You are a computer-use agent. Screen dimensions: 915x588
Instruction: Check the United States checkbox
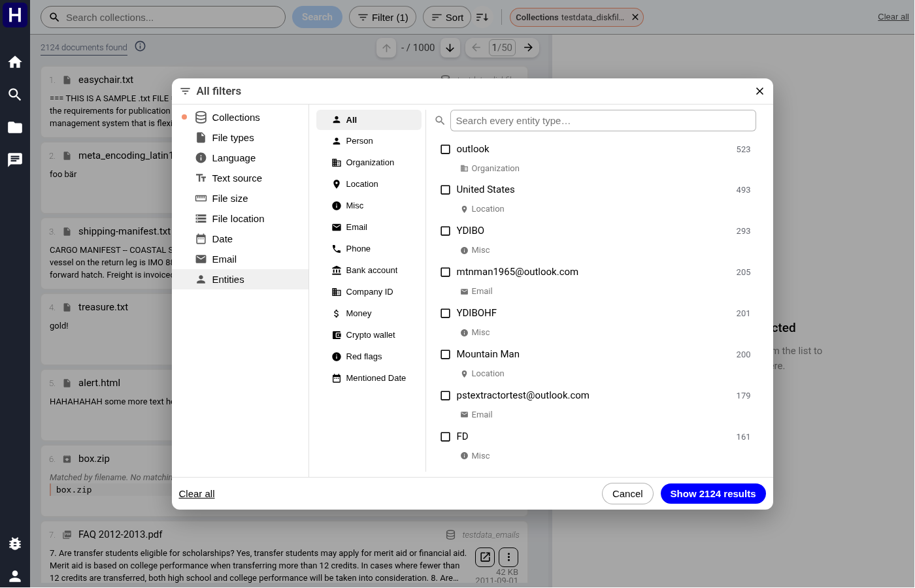[446, 190]
